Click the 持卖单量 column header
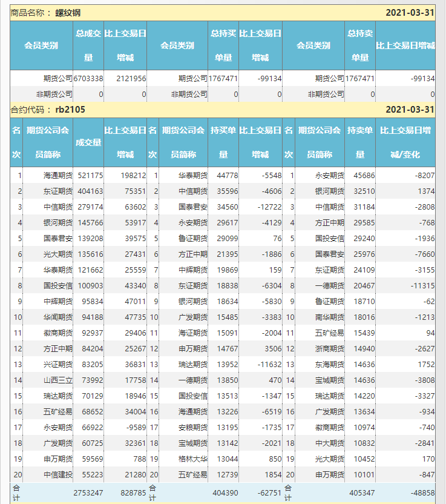The width and height of the screenshot is (446, 504). pyautogui.click(x=360, y=142)
